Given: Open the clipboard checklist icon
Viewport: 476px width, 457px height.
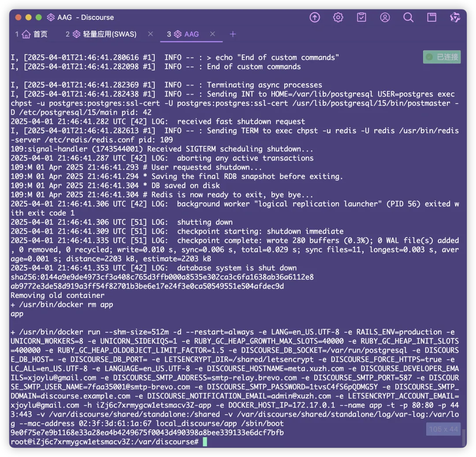Looking at the screenshot, I should 361,17.
